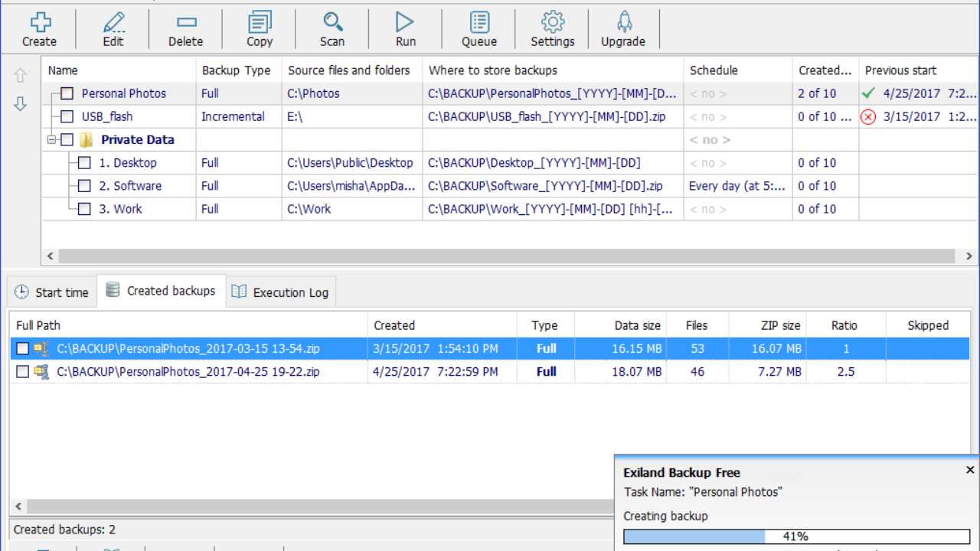Click the Private Data folder icon

[87, 139]
